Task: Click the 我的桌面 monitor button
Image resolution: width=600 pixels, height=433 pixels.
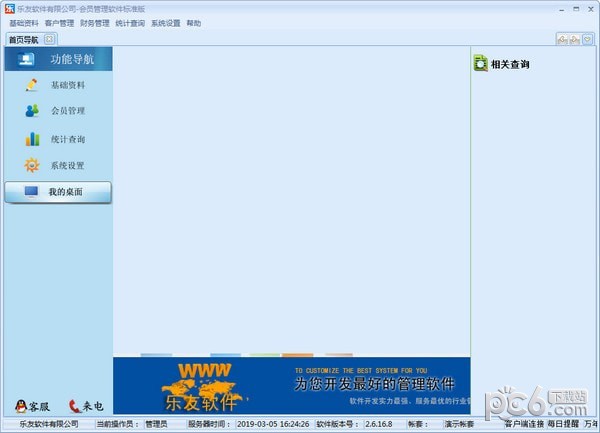Action: coord(32,191)
